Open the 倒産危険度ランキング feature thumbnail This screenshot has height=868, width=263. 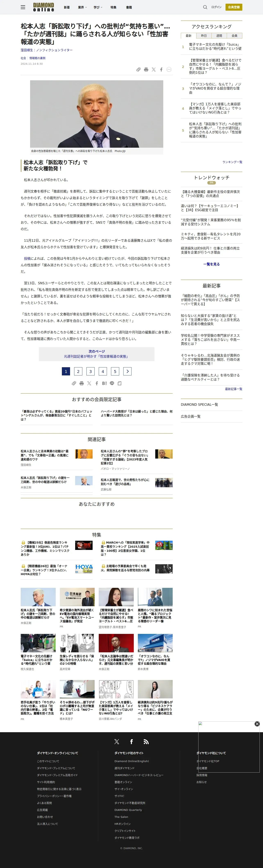(84, 545)
